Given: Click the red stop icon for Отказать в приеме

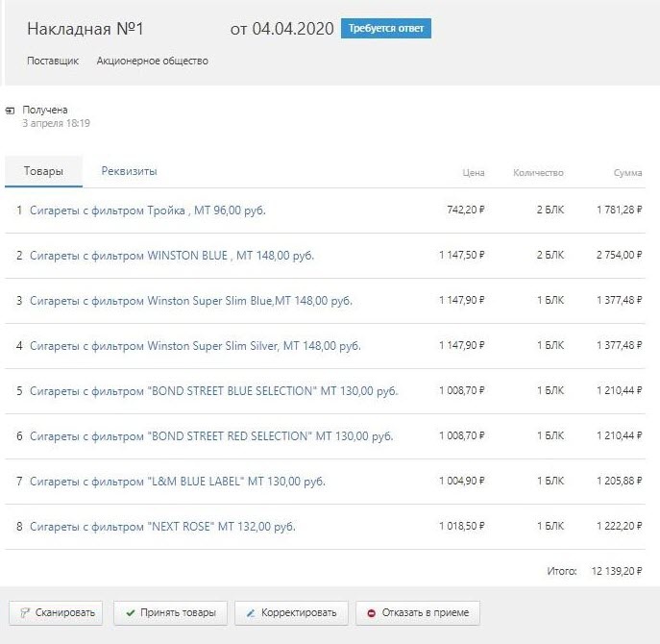Looking at the screenshot, I should 371,613.
